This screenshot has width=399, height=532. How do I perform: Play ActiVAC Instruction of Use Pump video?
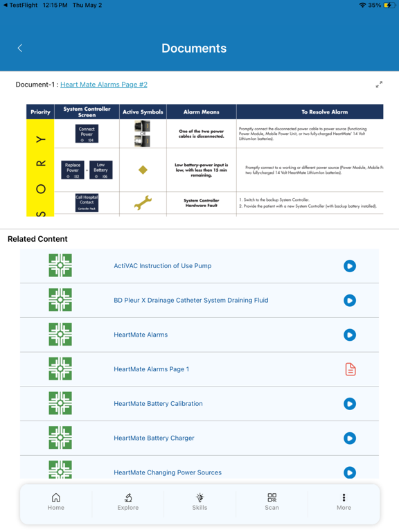(x=350, y=266)
